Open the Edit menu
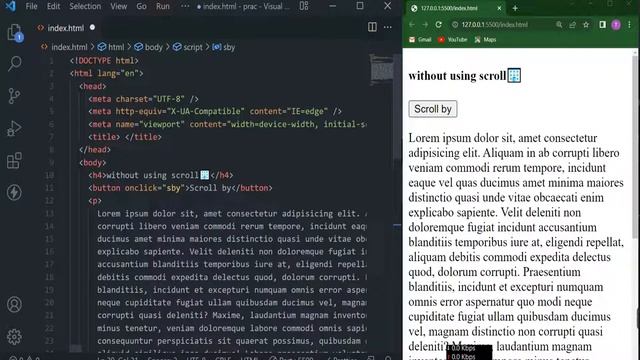The width and height of the screenshot is (640, 360). pos(53,6)
